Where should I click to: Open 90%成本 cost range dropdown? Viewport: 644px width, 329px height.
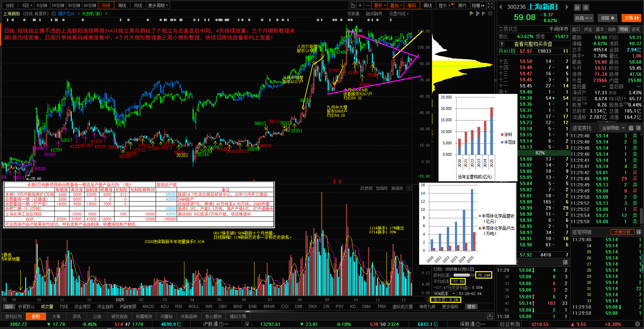445,294
